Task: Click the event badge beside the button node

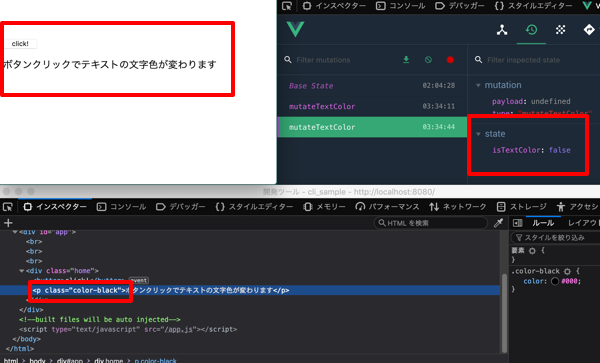Action: click(139, 280)
